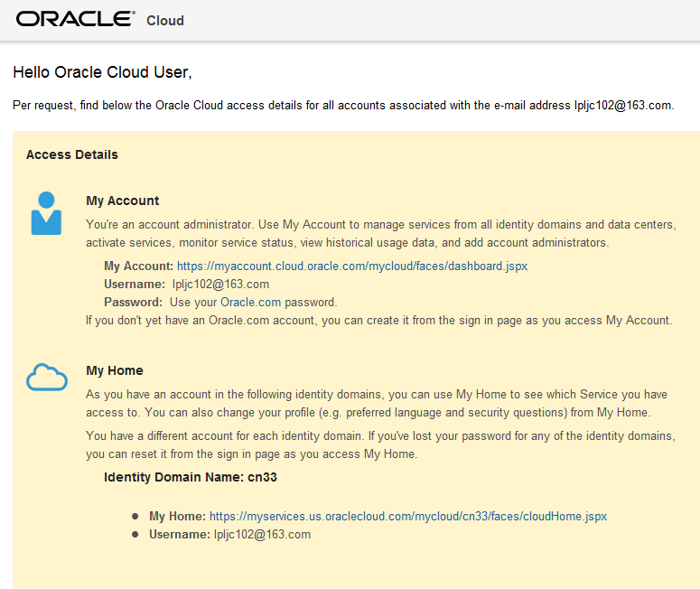Click the My Home section heading
The height and width of the screenshot is (589, 700).
115,370
